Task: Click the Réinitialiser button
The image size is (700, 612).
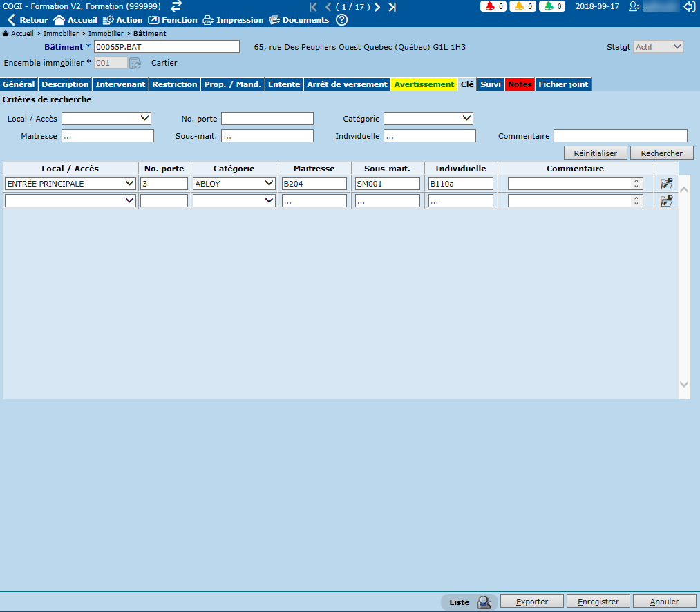Action: pyautogui.click(x=595, y=153)
